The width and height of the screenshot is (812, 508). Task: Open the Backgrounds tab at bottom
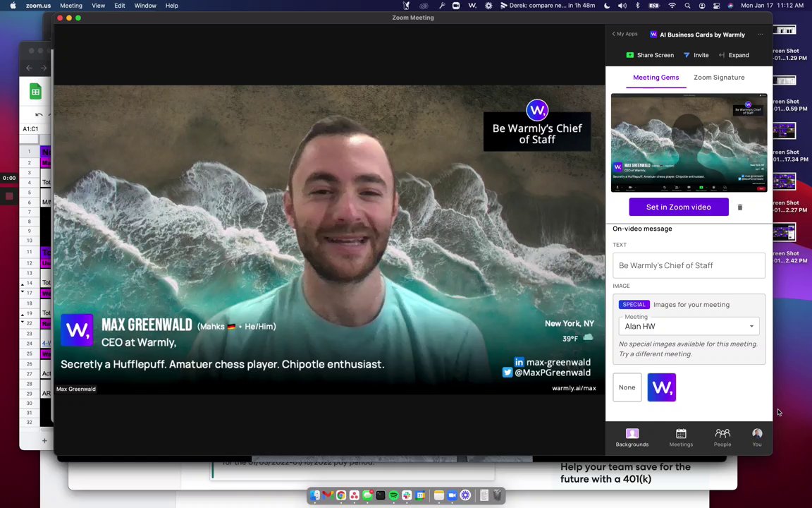click(632, 437)
